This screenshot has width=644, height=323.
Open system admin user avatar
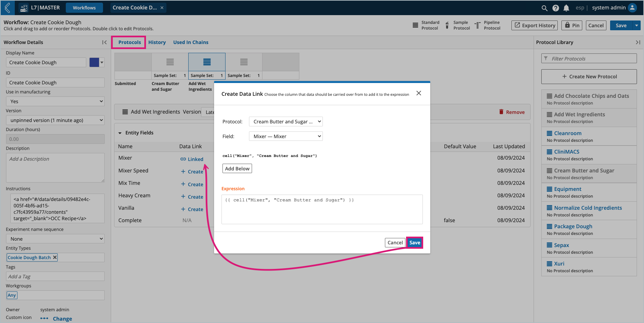click(x=632, y=7)
